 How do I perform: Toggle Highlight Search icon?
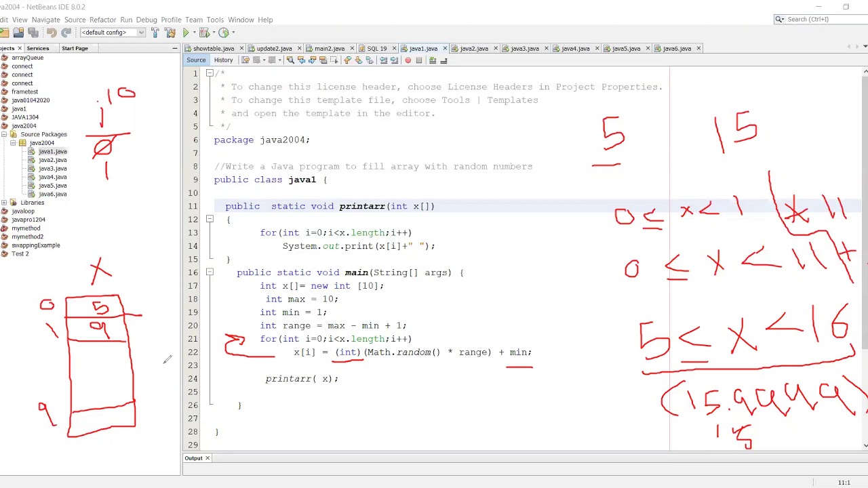(x=323, y=60)
